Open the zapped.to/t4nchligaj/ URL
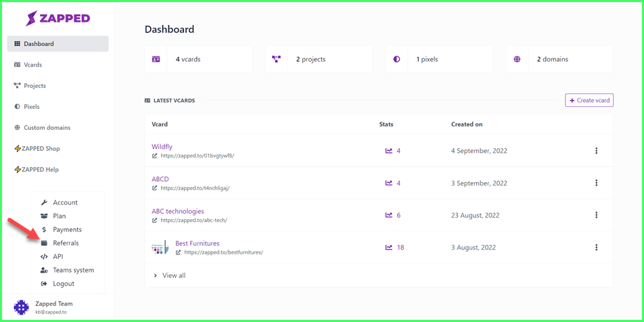Viewport: 644px width, 322px height. [x=195, y=188]
